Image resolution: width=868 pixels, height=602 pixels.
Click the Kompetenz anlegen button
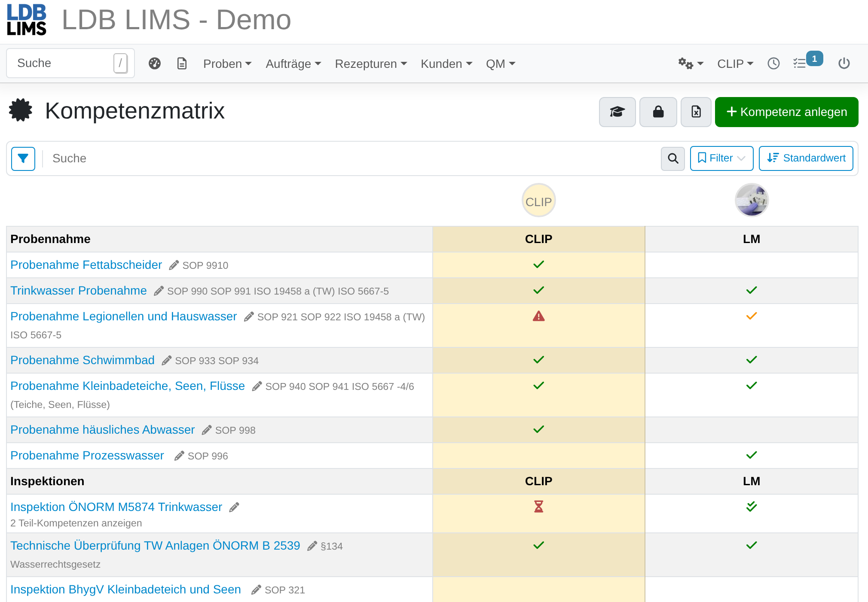pos(786,112)
